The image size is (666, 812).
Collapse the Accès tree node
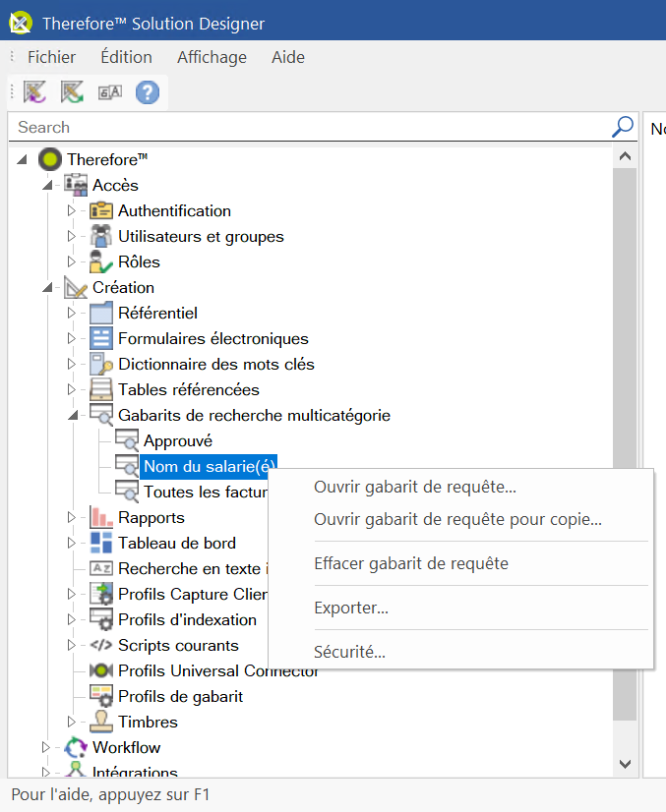46,186
